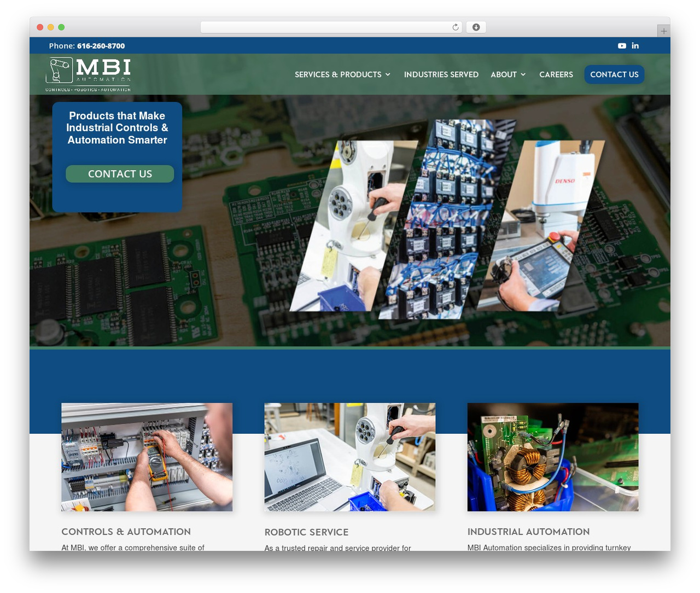Image resolution: width=700 pixels, height=593 pixels.
Task: Maximize the browser window
Action: tap(61, 27)
